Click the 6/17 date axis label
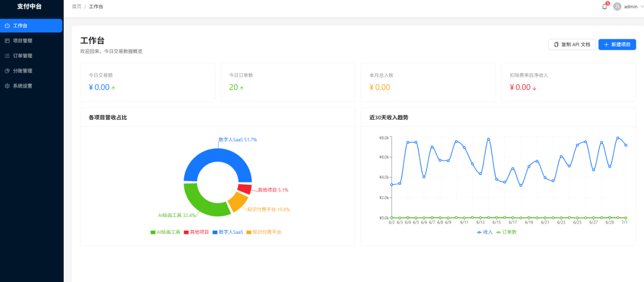Image resolution: width=644 pixels, height=282 pixels. pos(513,222)
